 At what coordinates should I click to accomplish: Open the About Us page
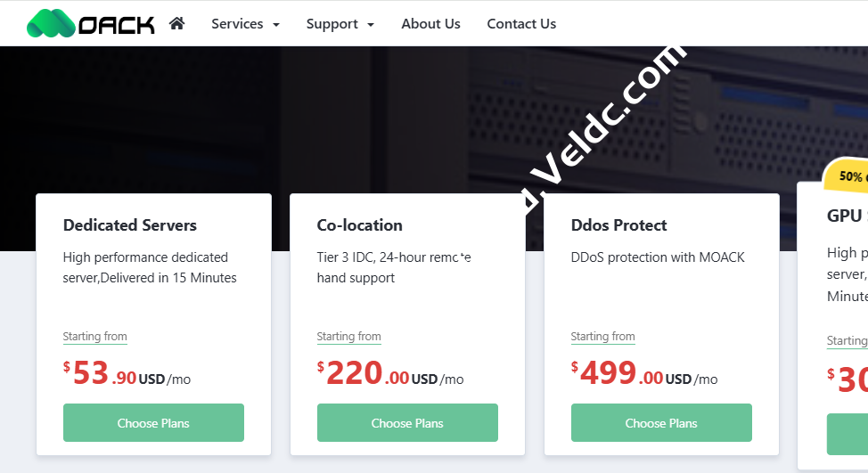point(430,24)
